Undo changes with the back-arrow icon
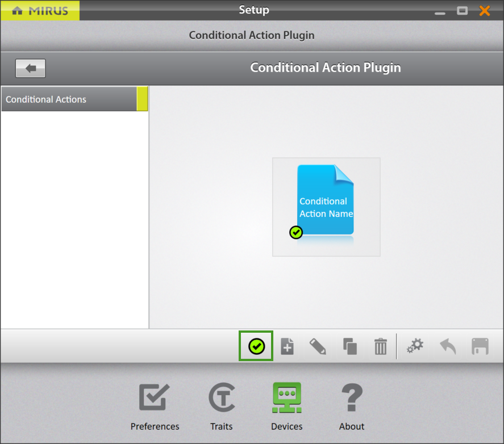Image resolution: width=504 pixels, height=444 pixels. point(448,346)
